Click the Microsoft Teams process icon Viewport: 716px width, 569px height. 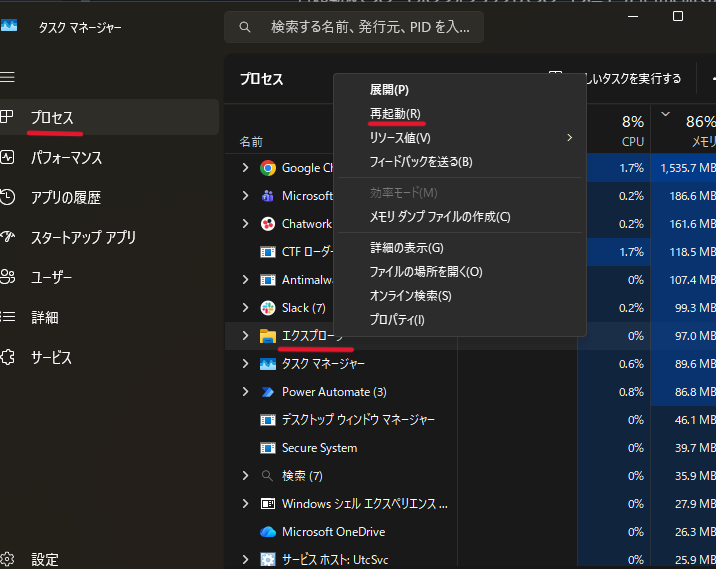(x=268, y=196)
